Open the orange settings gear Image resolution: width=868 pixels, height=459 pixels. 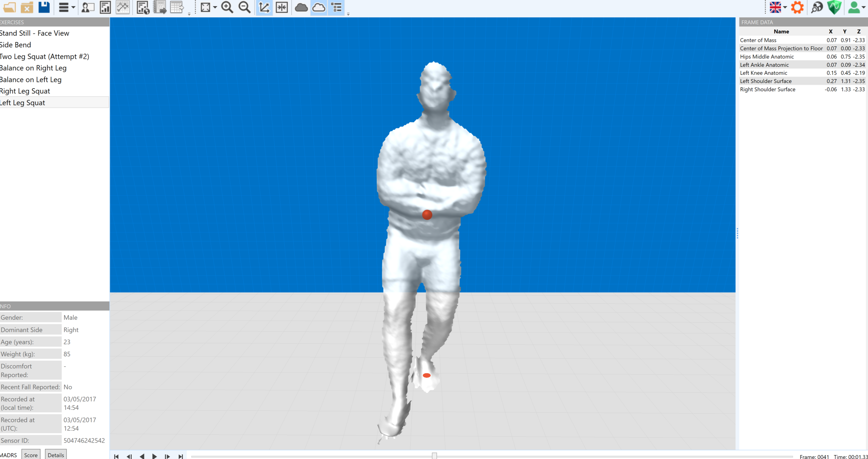[797, 7]
